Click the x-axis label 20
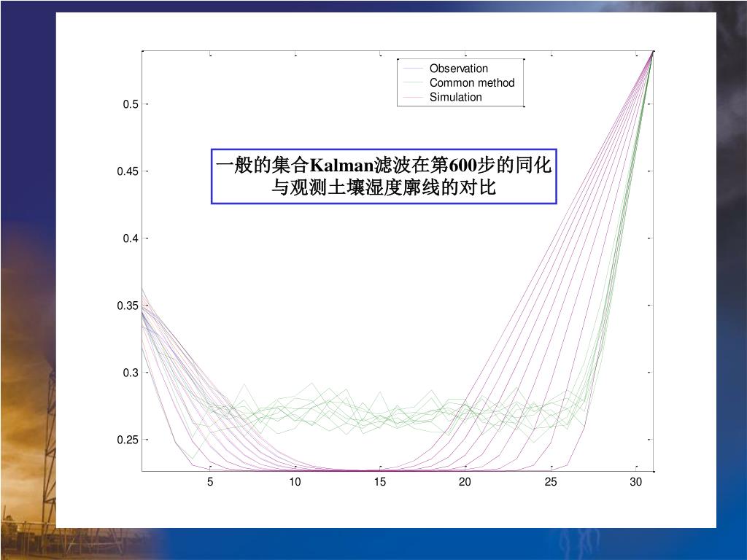 click(x=465, y=482)
